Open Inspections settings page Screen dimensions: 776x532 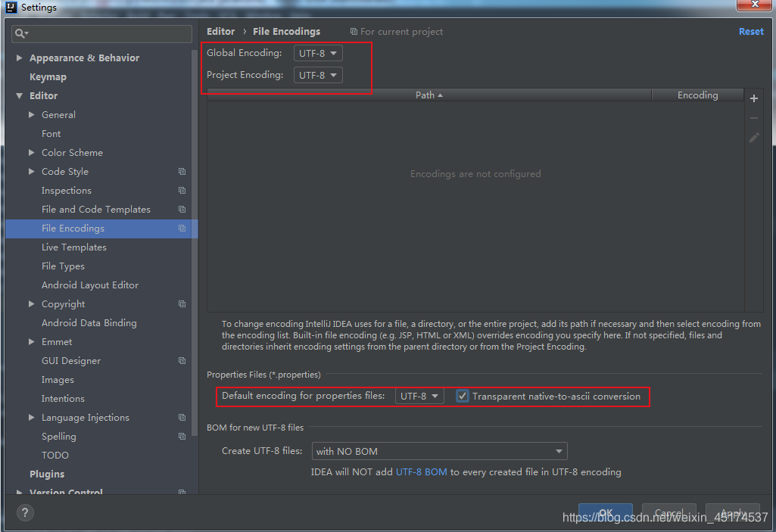pos(67,191)
